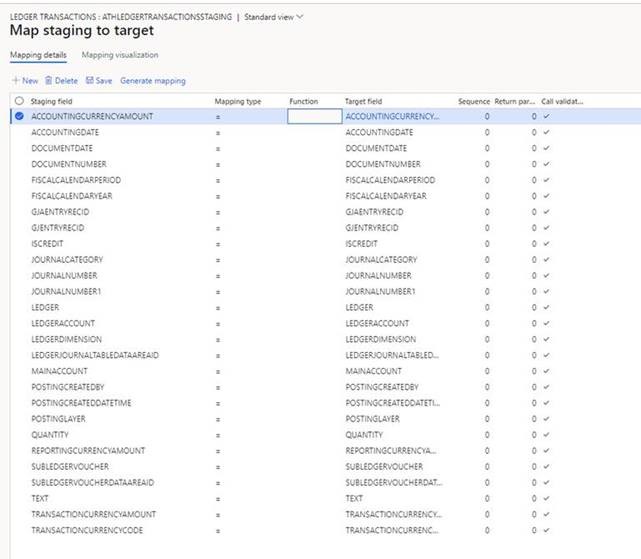The width and height of the screenshot is (641, 559).
Task: Toggle the select-all circle in header
Action: (19, 101)
